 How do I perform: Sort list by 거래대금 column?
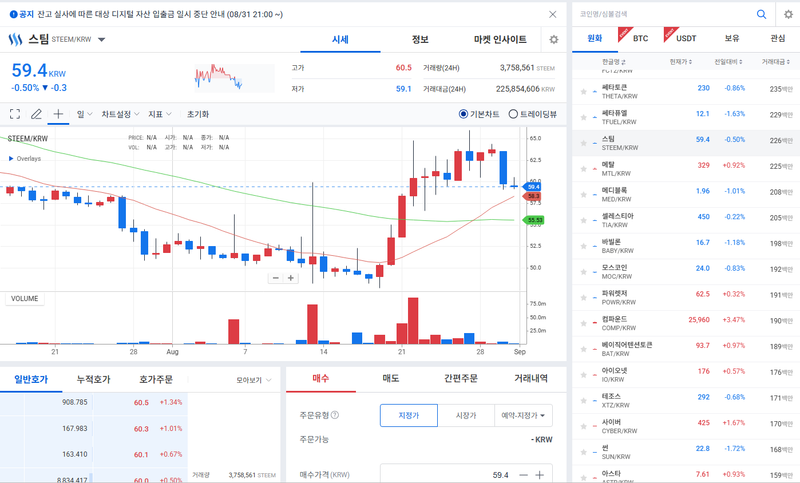(x=776, y=62)
